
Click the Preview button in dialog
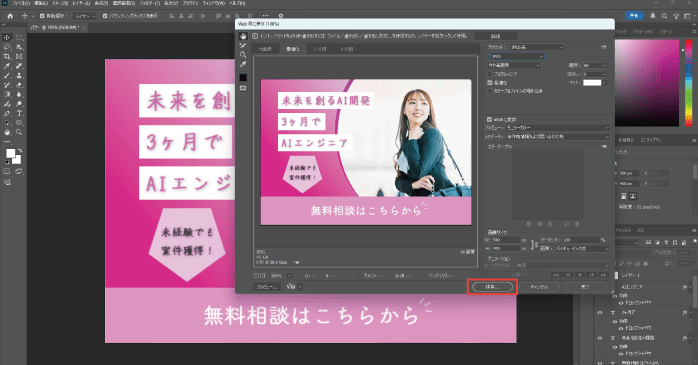click(267, 287)
